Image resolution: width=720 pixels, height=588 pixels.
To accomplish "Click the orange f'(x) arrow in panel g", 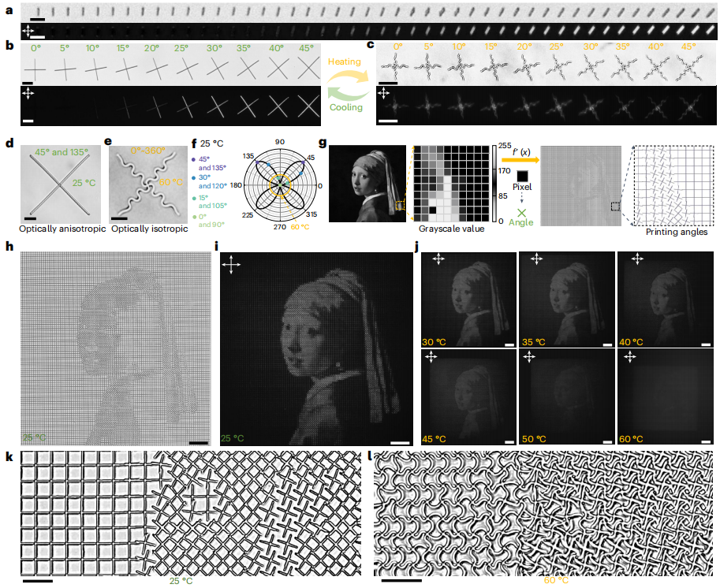I will tap(520, 160).
